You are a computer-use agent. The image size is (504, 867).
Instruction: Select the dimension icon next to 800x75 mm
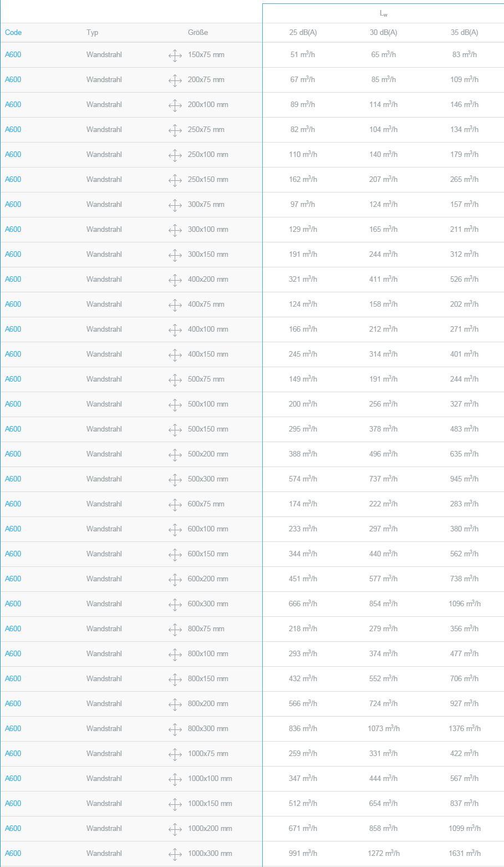175,630
